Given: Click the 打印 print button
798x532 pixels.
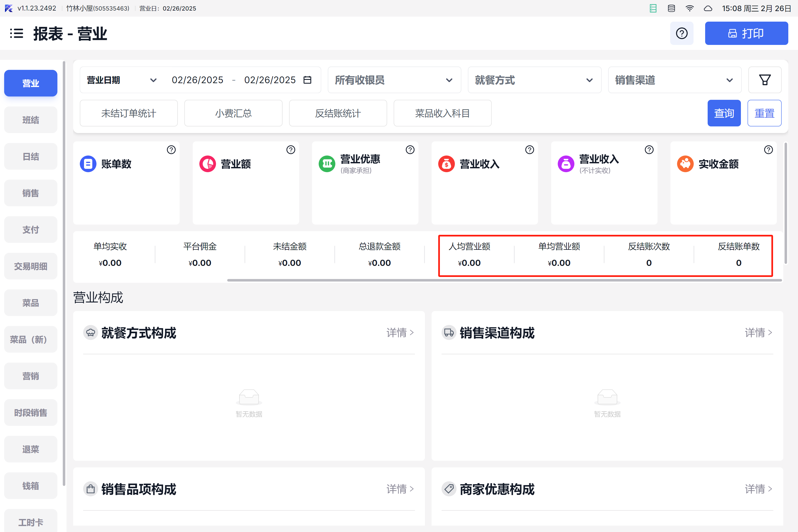Looking at the screenshot, I should coord(746,33).
